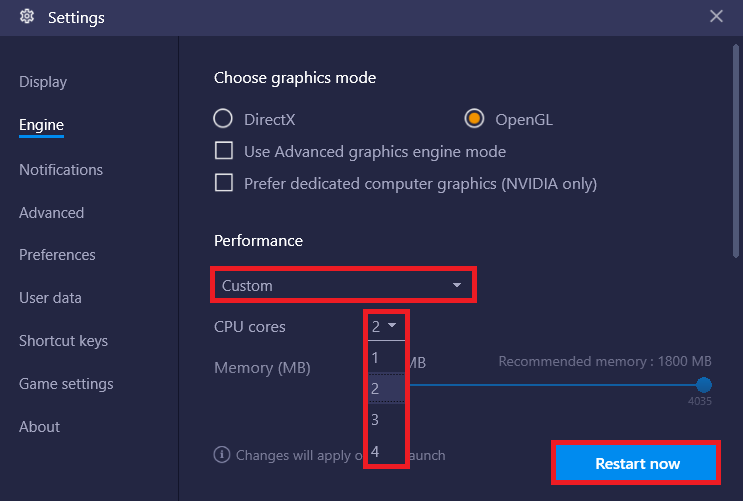The width and height of the screenshot is (743, 501).
Task: Click the memory slider handle
Action: point(704,385)
